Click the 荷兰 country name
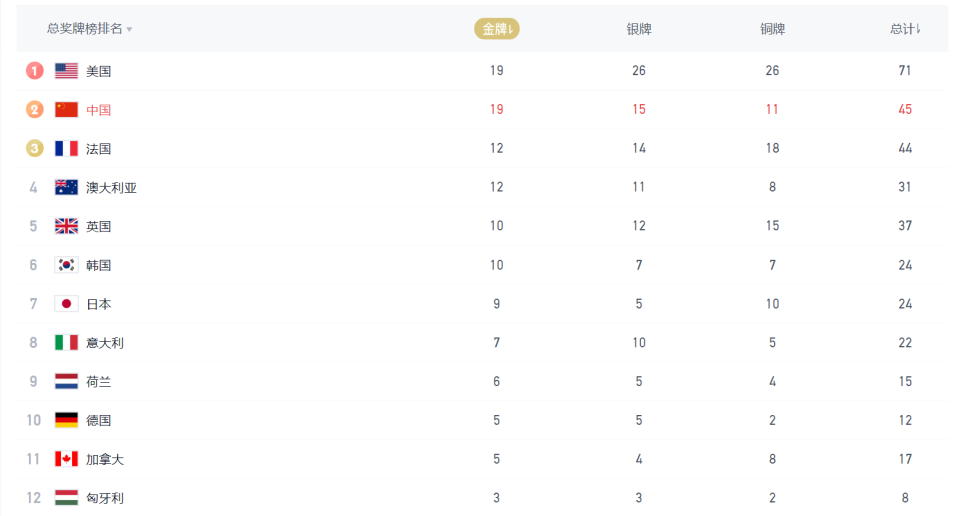This screenshot has height=516, width=960. coord(98,382)
